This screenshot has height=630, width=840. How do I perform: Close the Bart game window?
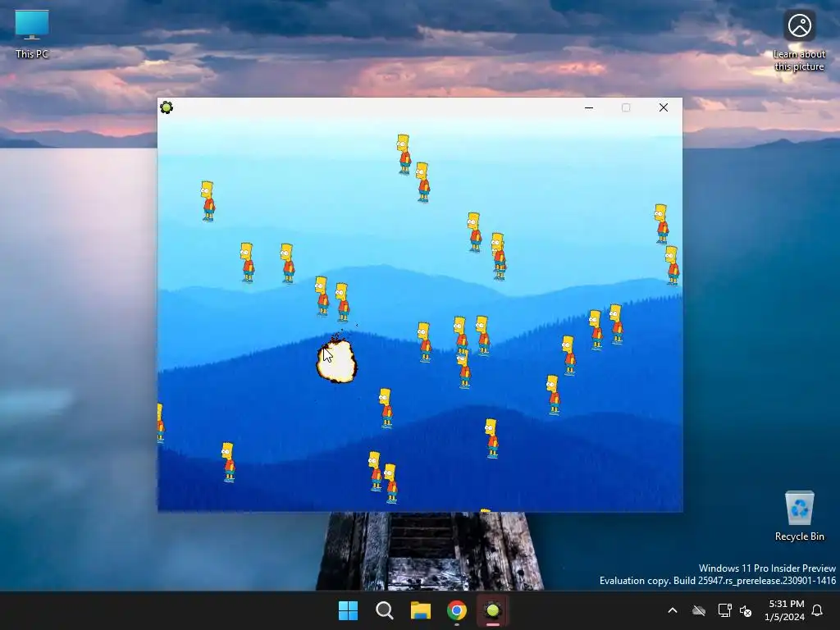point(663,107)
